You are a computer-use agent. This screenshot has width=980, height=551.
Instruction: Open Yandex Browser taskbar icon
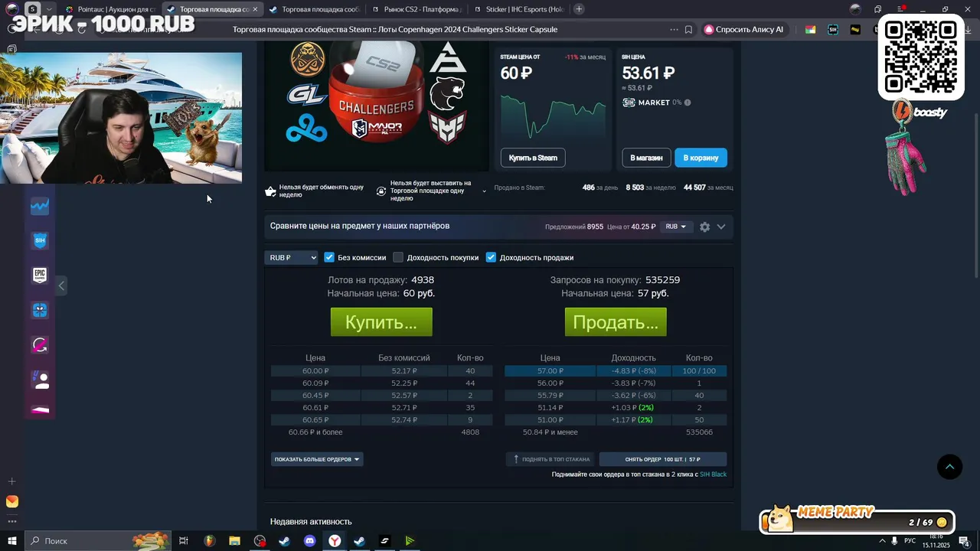coord(335,541)
